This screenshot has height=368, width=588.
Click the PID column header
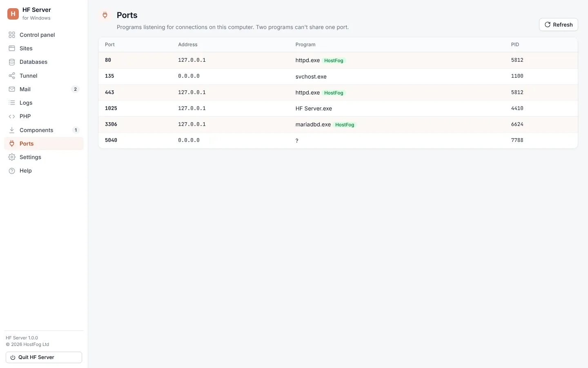click(515, 45)
